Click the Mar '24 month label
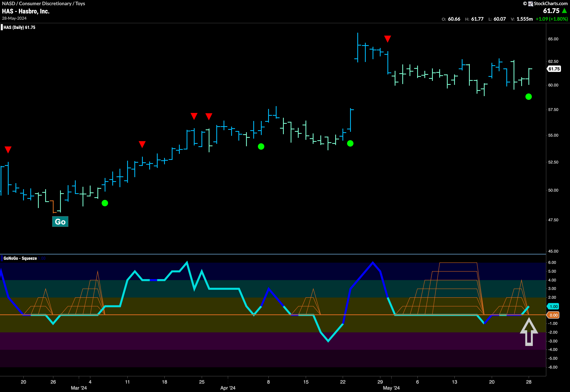570x392 pixels. click(79, 388)
